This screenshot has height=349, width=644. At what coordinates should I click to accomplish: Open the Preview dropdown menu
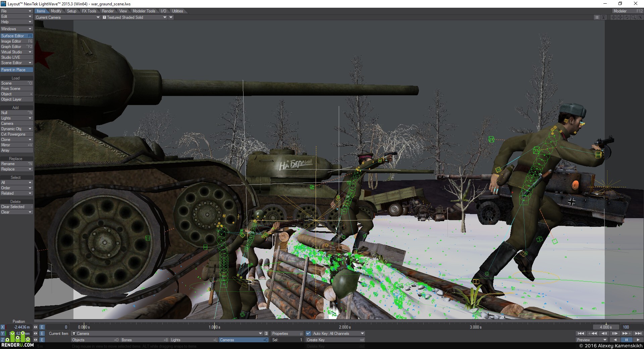pyautogui.click(x=592, y=340)
